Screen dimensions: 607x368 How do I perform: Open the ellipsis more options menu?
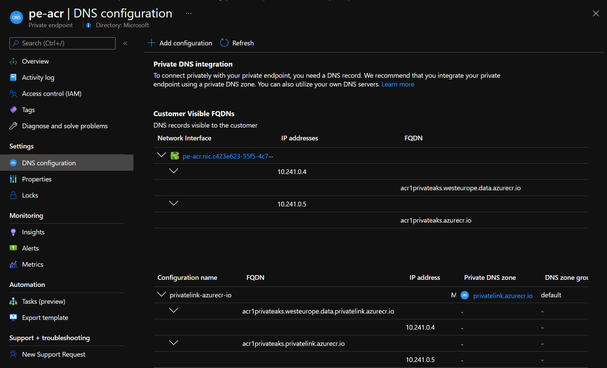click(x=189, y=14)
